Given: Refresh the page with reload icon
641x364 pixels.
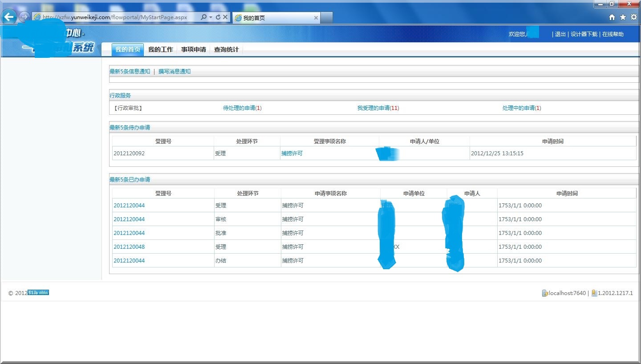Looking at the screenshot, I should 218,17.
